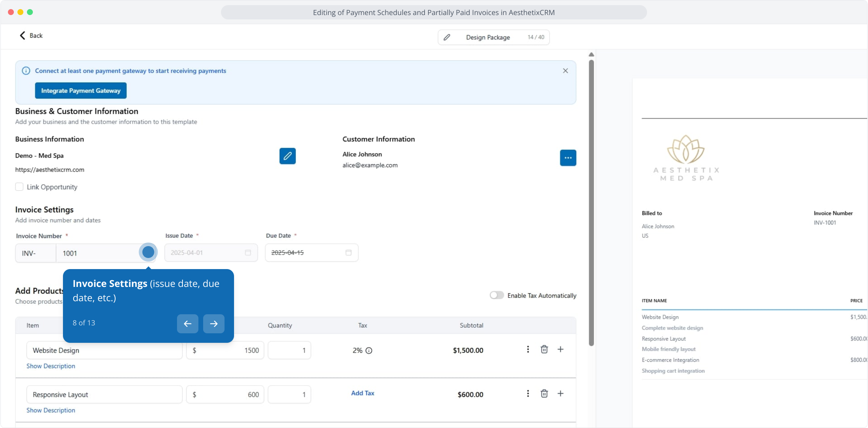Viewport: 868px width, 428px height.
Task: Go Back to previous page
Action: point(31,36)
